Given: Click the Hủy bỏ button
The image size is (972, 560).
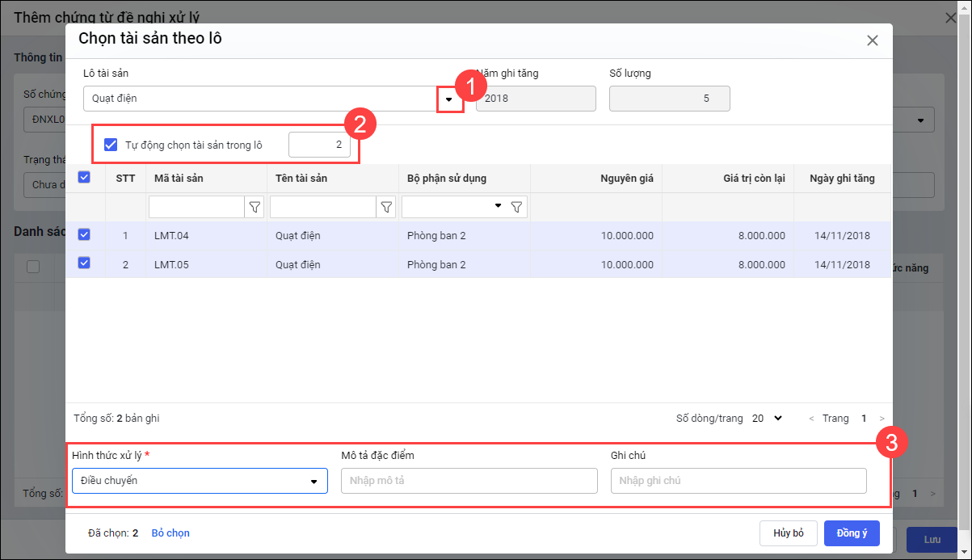Looking at the screenshot, I should (788, 533).
